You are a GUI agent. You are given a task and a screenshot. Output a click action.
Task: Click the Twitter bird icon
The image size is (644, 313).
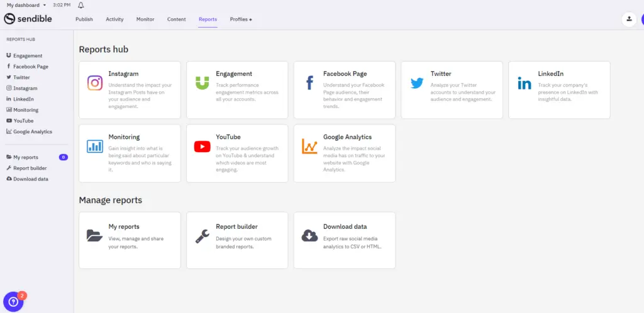point(416,83)
